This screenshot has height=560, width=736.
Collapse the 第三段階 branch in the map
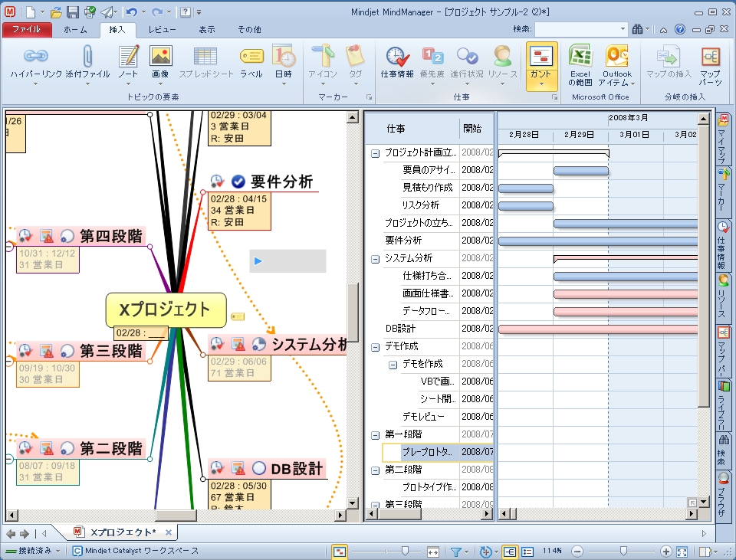[9, 361]
